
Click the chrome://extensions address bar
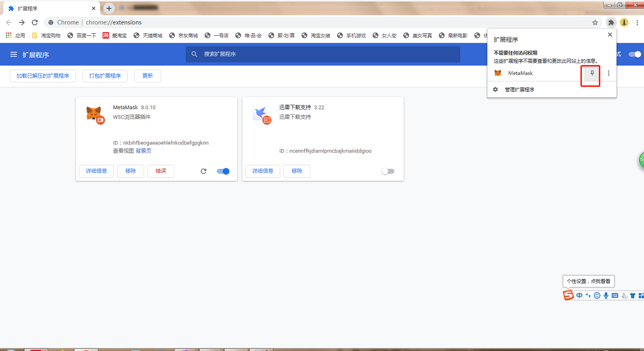point(318,22)
